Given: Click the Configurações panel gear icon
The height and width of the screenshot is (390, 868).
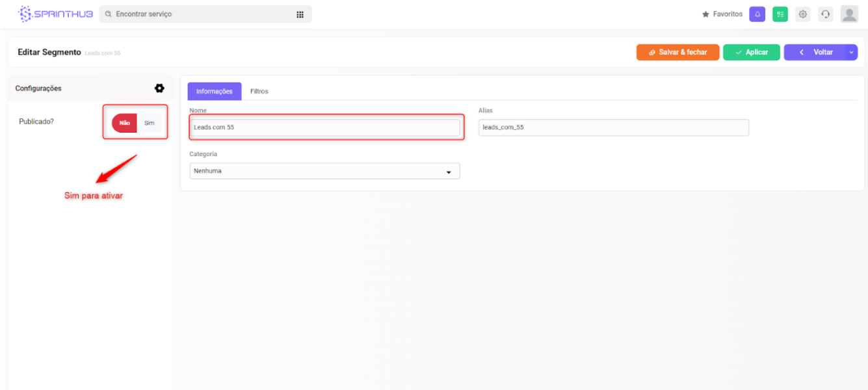Looking at the screenshot, I should coord(159,88).
